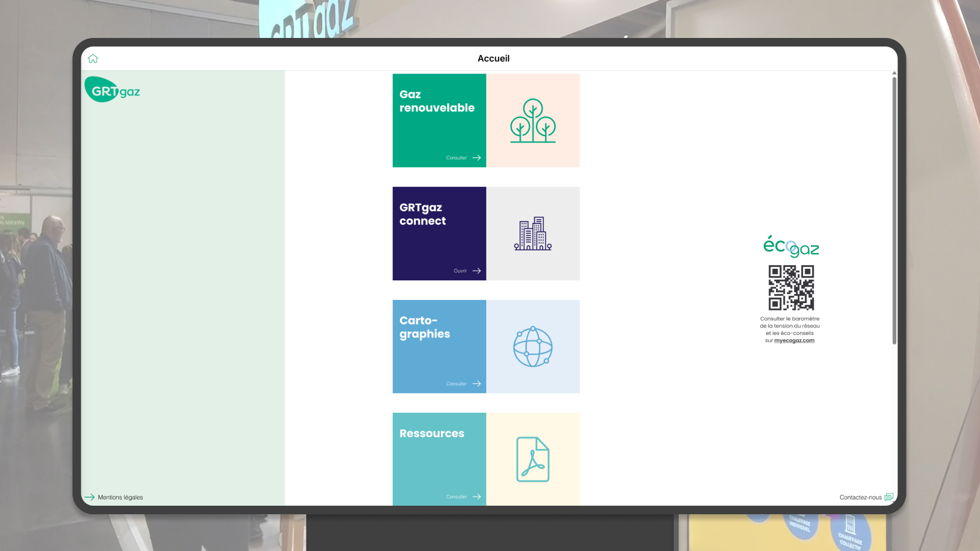Open the myecogaz.com link
Image resolution: width=980 pixels, height=551 pixels.
794,341
